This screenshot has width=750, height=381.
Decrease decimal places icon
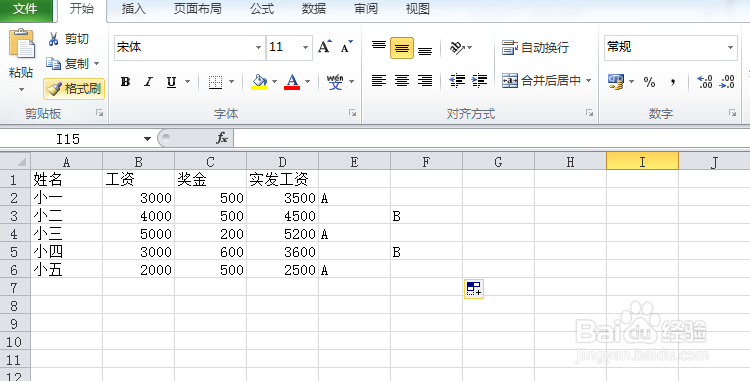(727, 81)
